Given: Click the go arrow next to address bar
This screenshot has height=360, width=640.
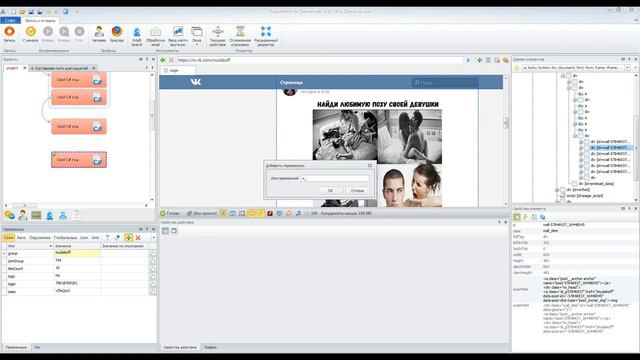Looking at the screenshot, I should tap(468, 60).
